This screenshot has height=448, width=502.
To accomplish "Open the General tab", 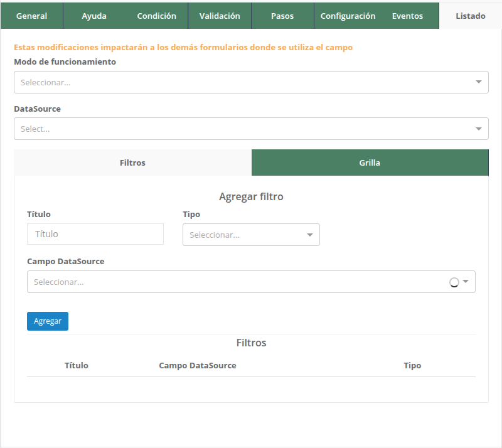I will coord(31,16).
